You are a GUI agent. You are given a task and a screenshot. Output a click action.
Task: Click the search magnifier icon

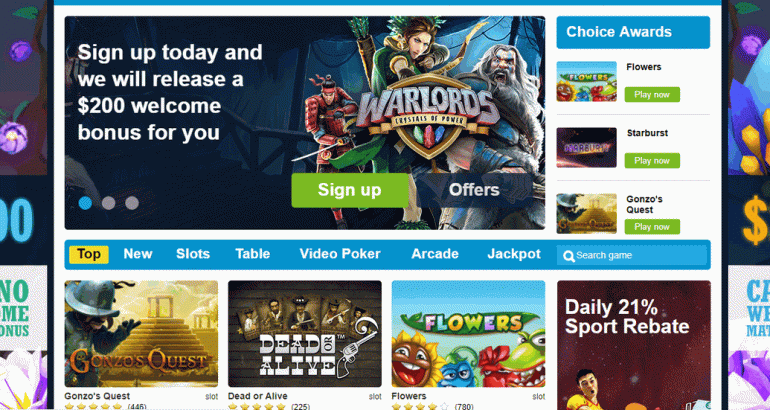[x=569, y=256]
